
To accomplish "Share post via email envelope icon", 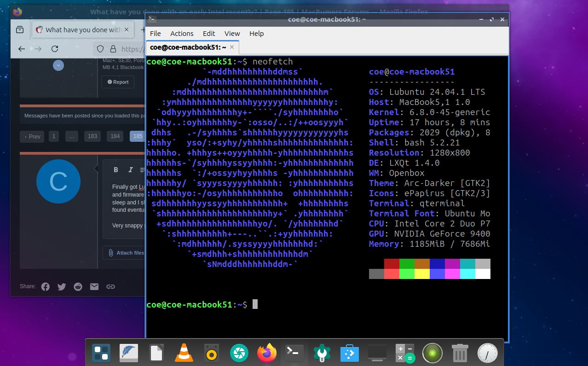I will 94,286.
